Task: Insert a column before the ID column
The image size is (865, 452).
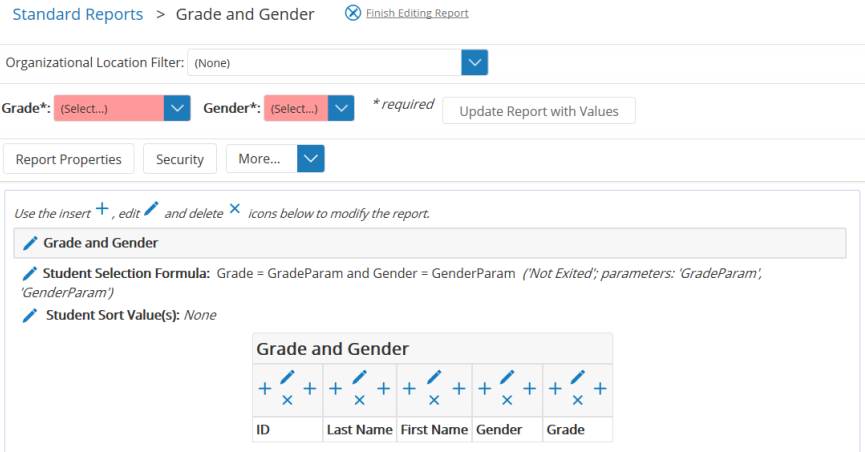Action: point(265,389)
